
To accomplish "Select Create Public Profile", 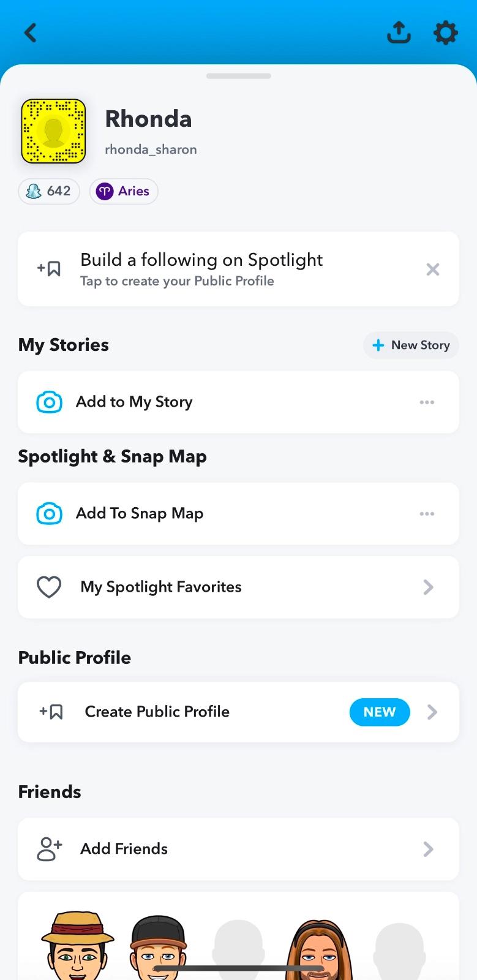I will (x=157, y=712).
